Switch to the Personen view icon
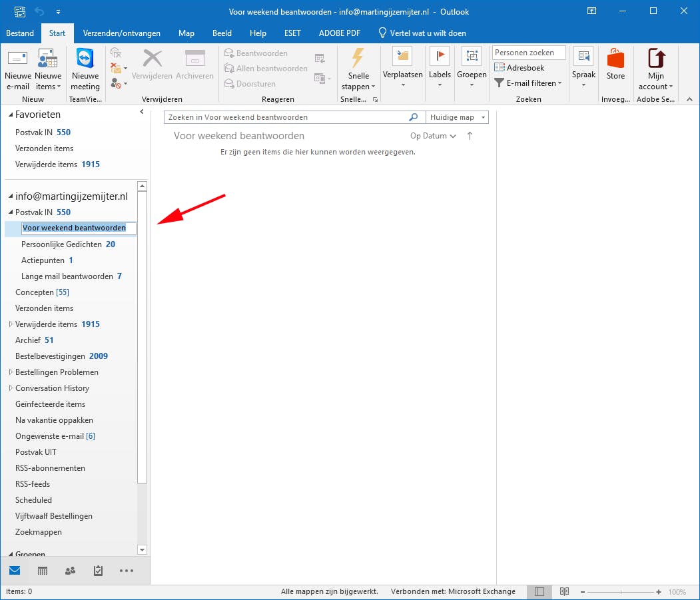 [69, 571]
